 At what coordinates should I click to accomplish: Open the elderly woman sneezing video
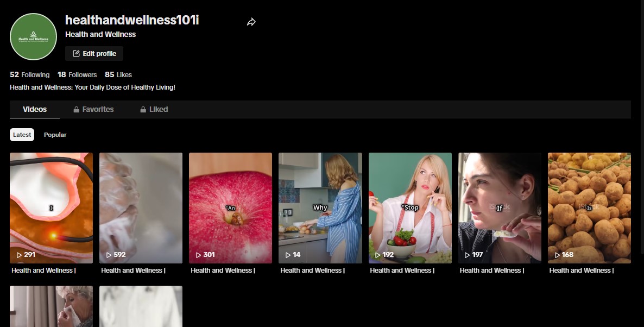[x=52, y=306]
